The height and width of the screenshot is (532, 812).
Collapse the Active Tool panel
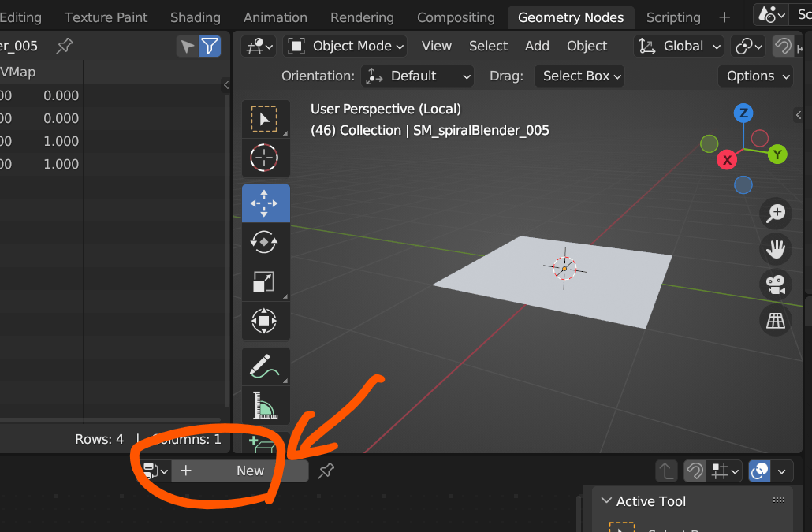click(x=606, y=500)
